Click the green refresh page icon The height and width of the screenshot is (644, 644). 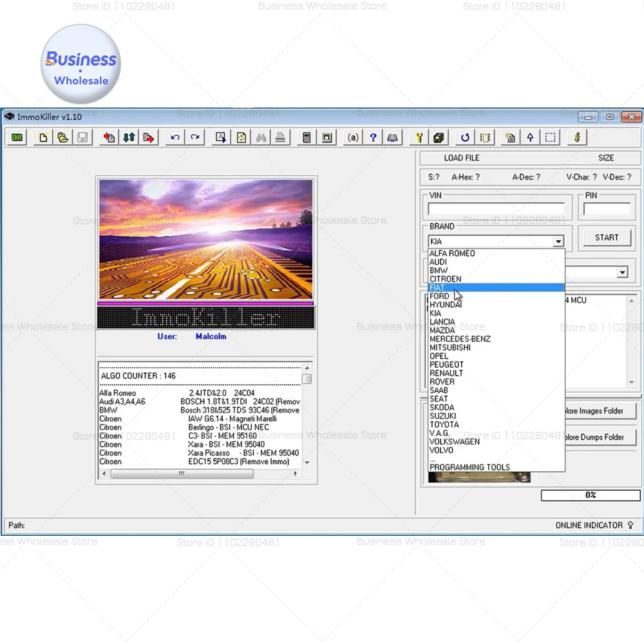(x=241, y=138)
